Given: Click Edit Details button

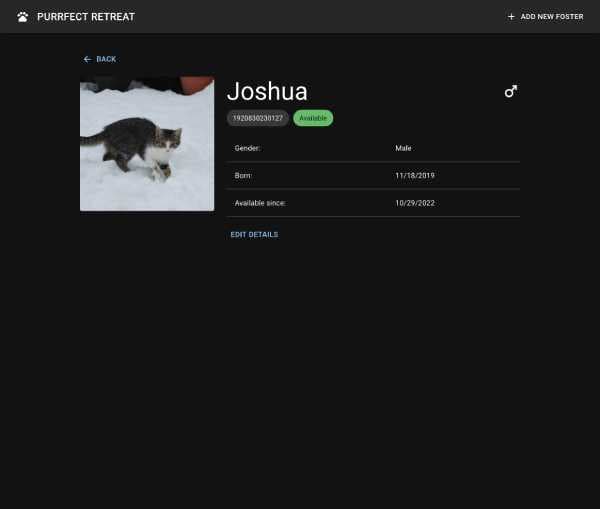Looking at the screenshot, I should [x=254, y=235].
